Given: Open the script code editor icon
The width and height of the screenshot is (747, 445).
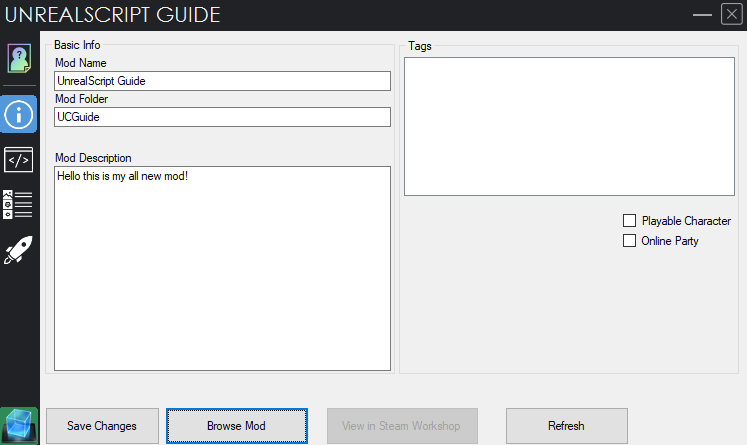Looking at the screenshot, I should point(19,160).
